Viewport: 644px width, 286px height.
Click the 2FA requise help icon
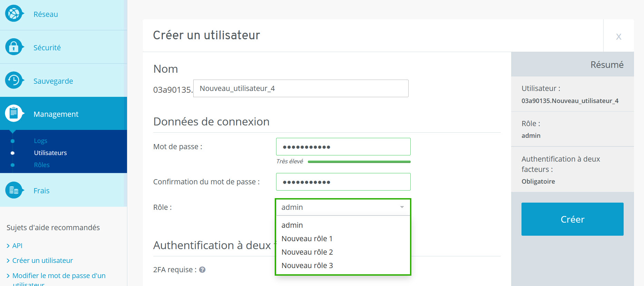[203, 270]
